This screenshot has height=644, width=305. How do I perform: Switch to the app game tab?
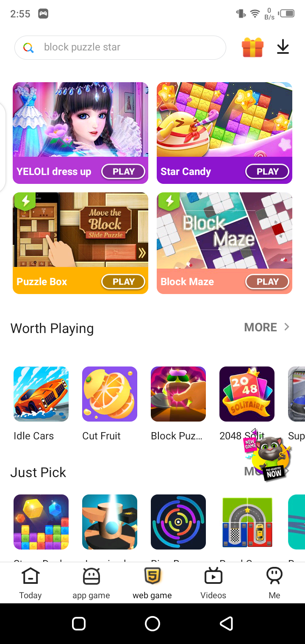coord(91,583)
